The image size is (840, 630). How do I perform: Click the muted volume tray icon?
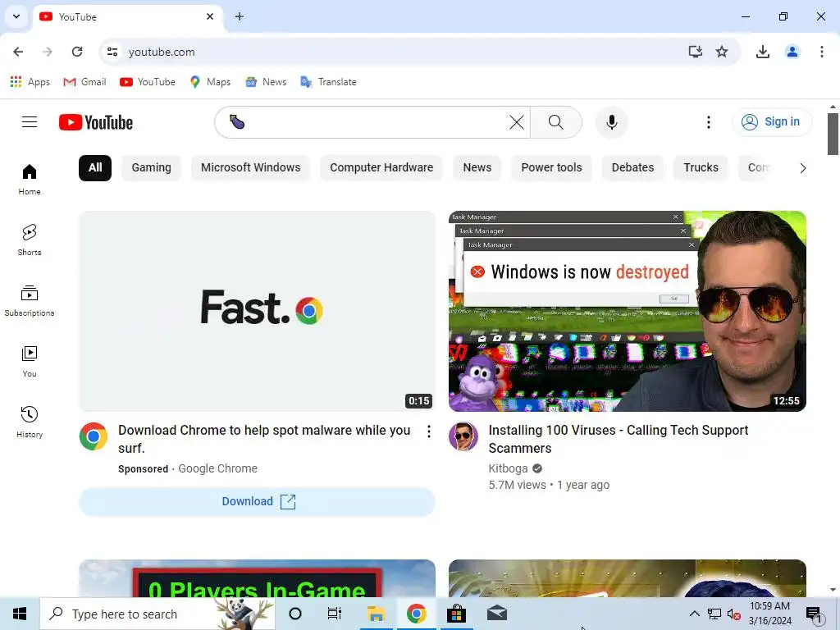point(734,614)
